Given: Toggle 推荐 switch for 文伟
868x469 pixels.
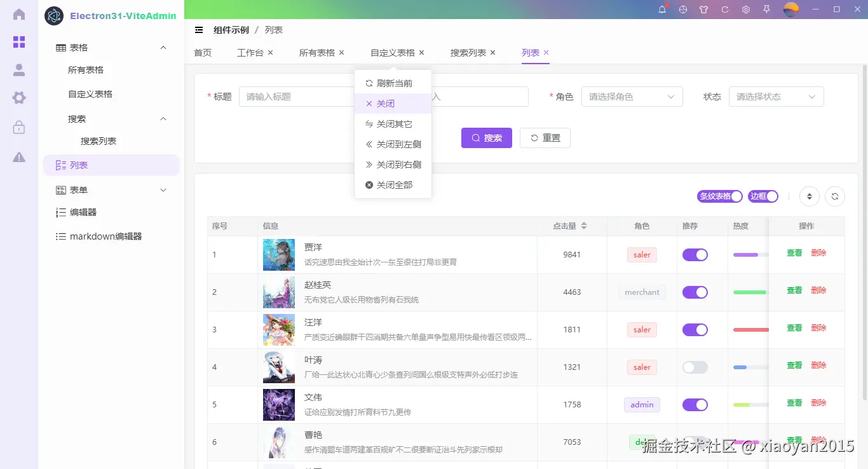Looking at the screenshot, I should (x=695, y=405).
